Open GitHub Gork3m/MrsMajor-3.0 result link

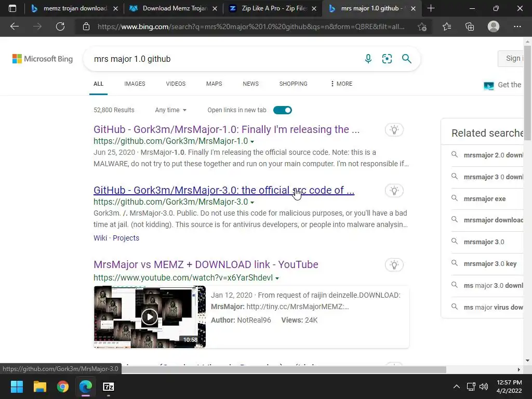[224, 190]
